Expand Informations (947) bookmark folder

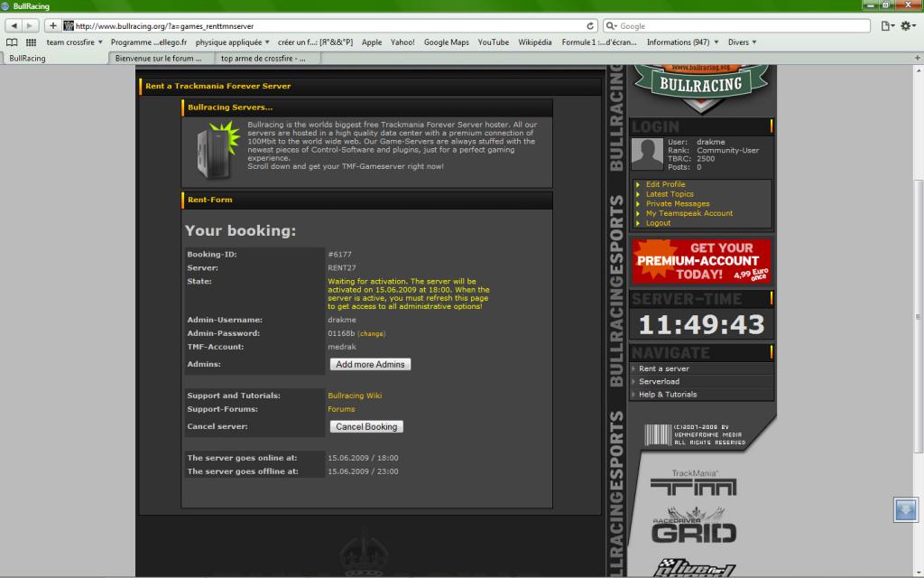[682, 42]
